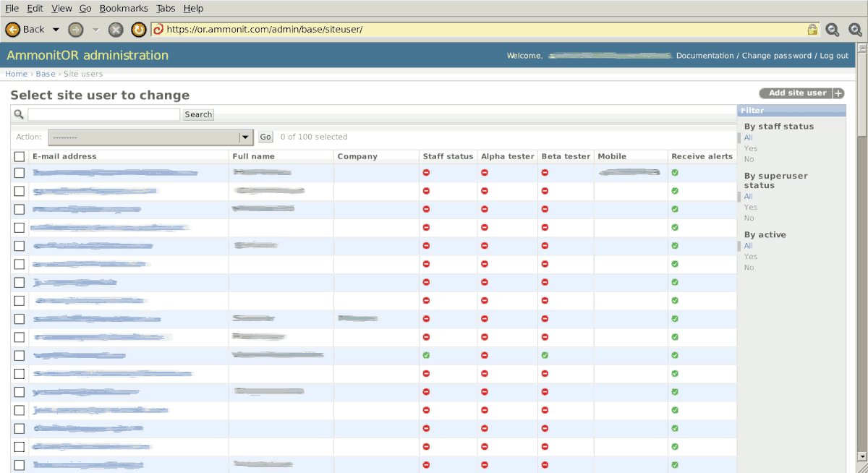Check the checkbox for the first user row

(19, 172)
